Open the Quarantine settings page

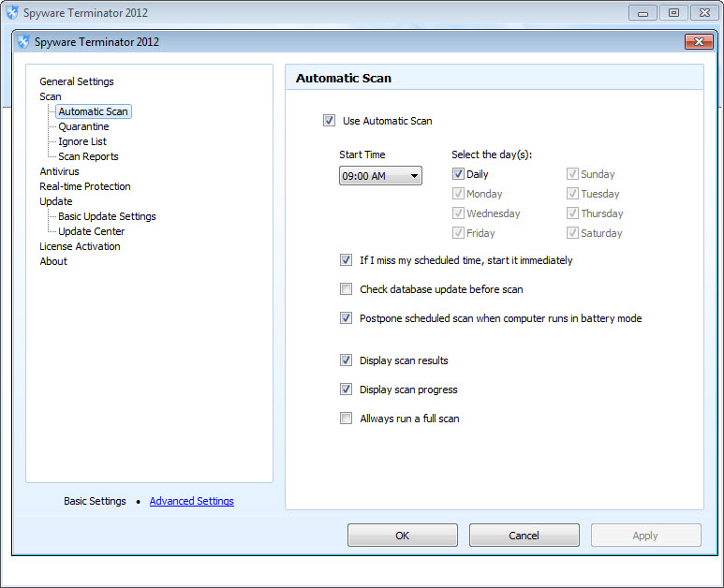(x=83, y=126)
